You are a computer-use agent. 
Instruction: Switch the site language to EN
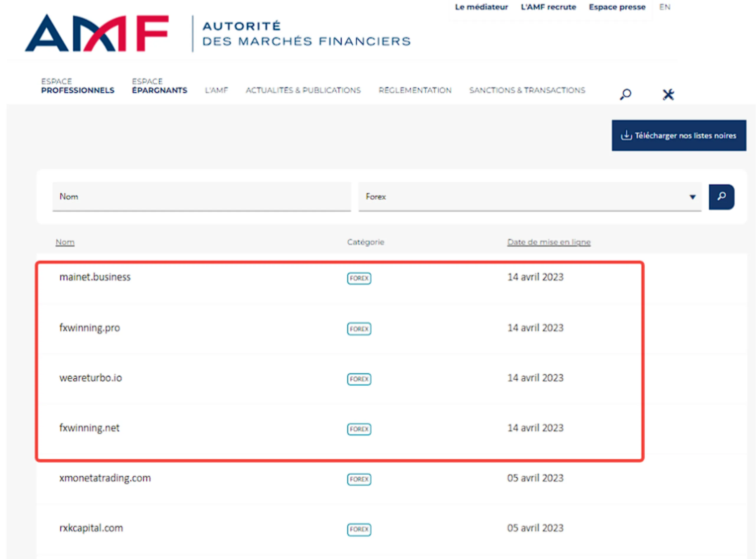(665, 7)
